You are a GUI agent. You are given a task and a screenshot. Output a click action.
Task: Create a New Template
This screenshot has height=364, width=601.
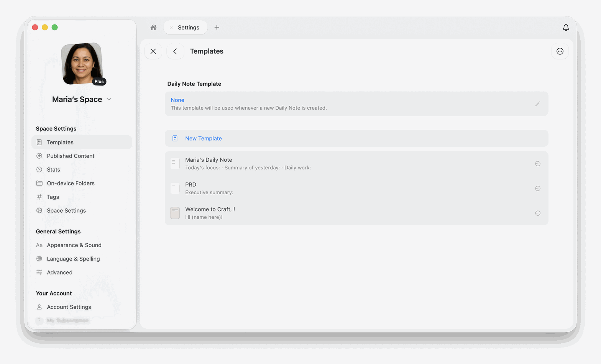(356, 138)
